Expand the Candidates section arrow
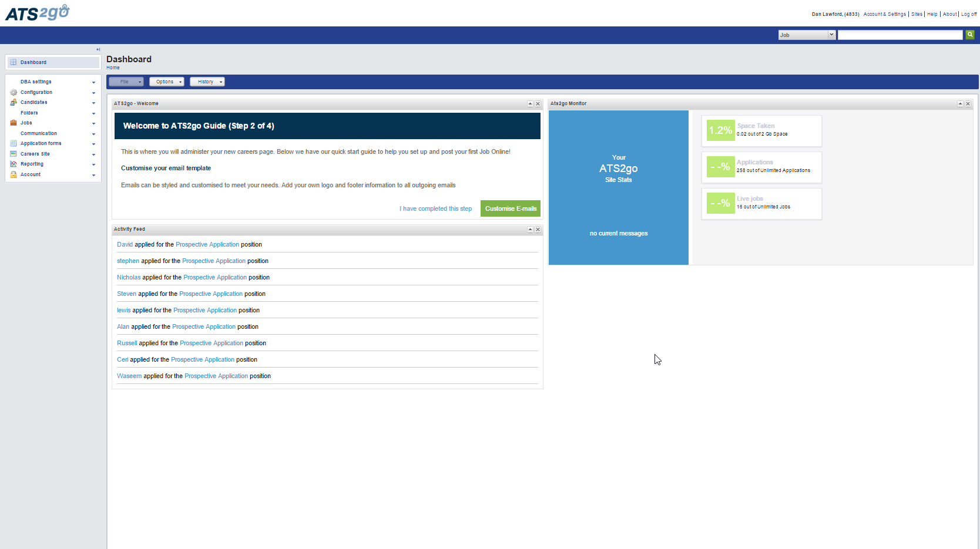The height and width of the screenshot is (549, 980). click(93, 103)
